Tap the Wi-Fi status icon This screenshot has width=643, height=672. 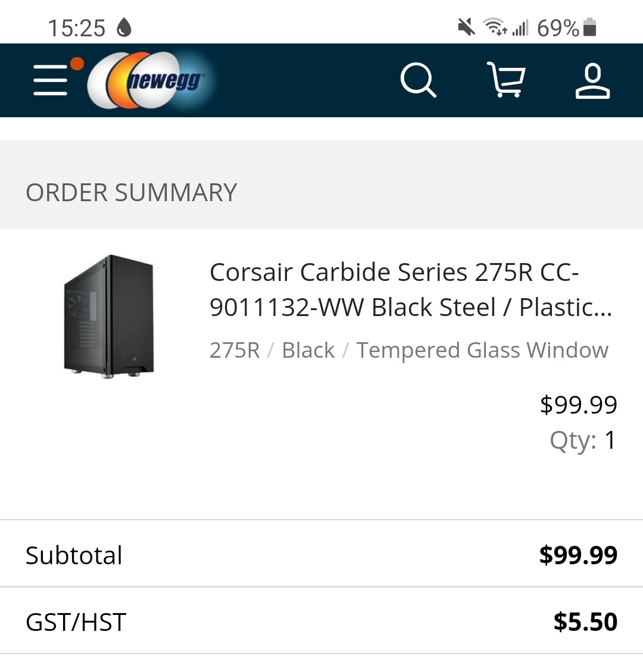(494, 27)
